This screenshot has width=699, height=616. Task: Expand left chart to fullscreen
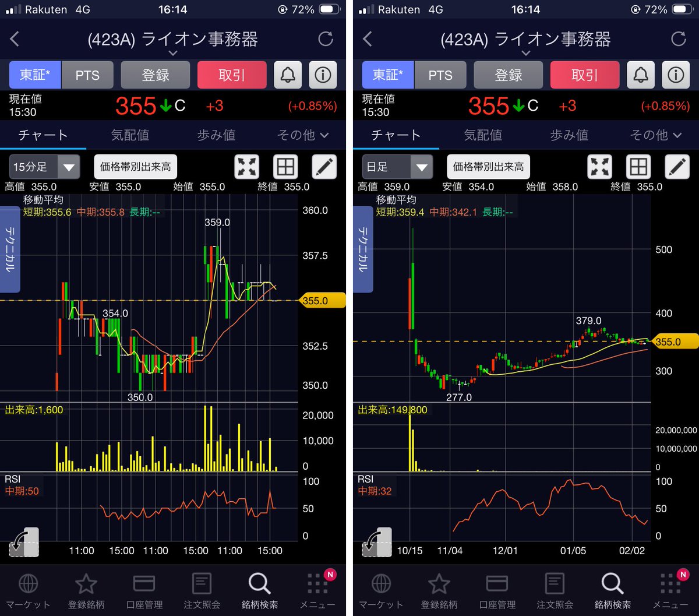pyautogui.click(x=247, y=167)
